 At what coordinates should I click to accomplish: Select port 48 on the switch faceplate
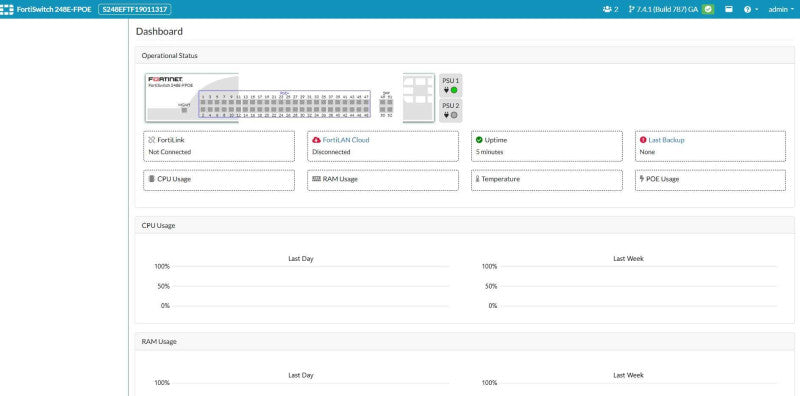tap(366, 109)
